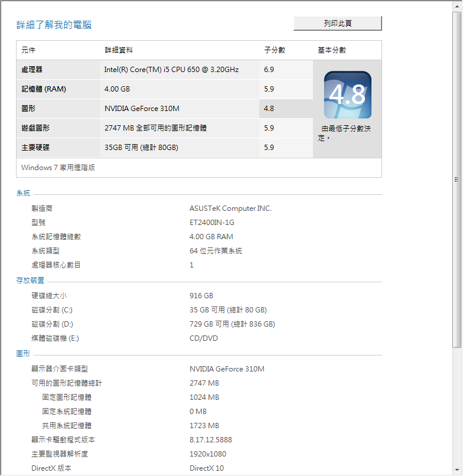Click the 硬碟總大小 label

tap(49, 296)
